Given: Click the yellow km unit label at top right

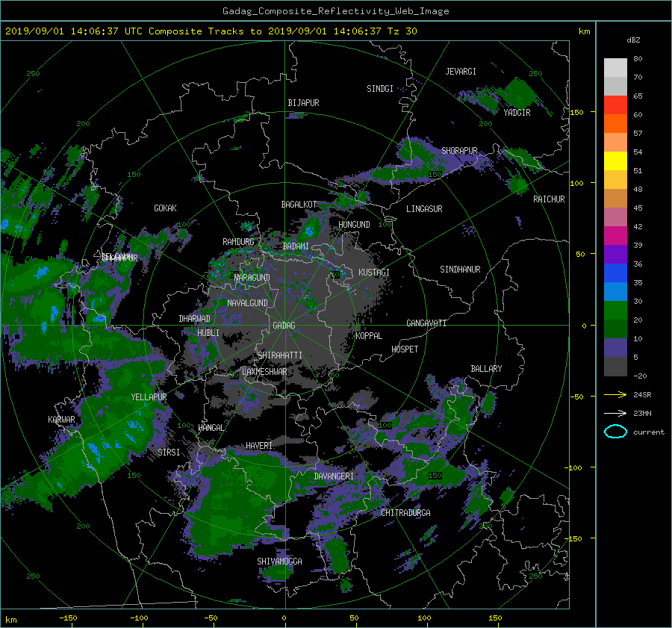Looking at the screenshot, I should 584,31.
